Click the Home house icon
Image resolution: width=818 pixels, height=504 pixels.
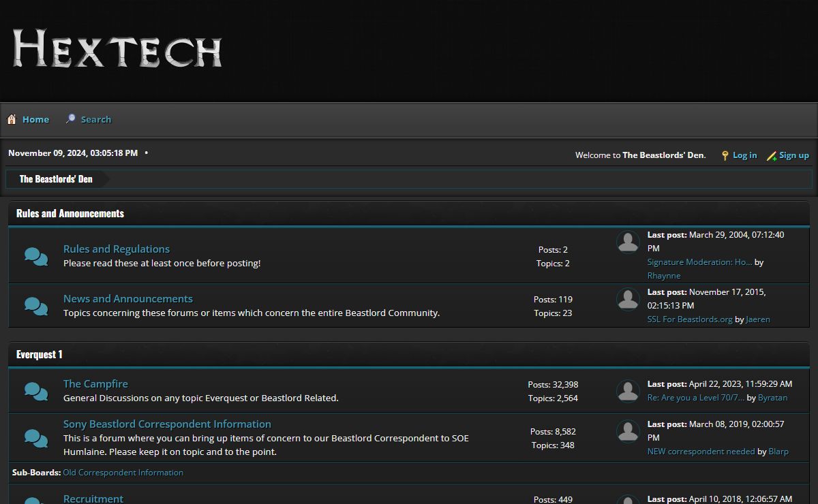tap(12, 119)
